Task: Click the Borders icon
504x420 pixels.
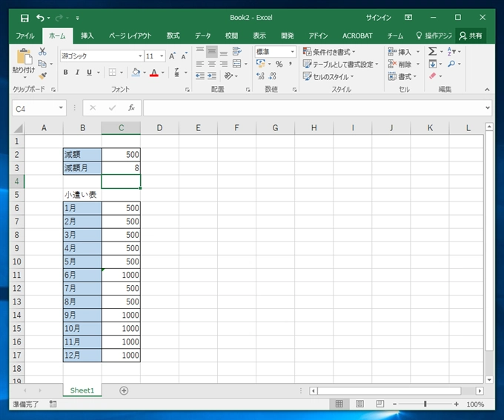Action: click(x=113, y=73)
